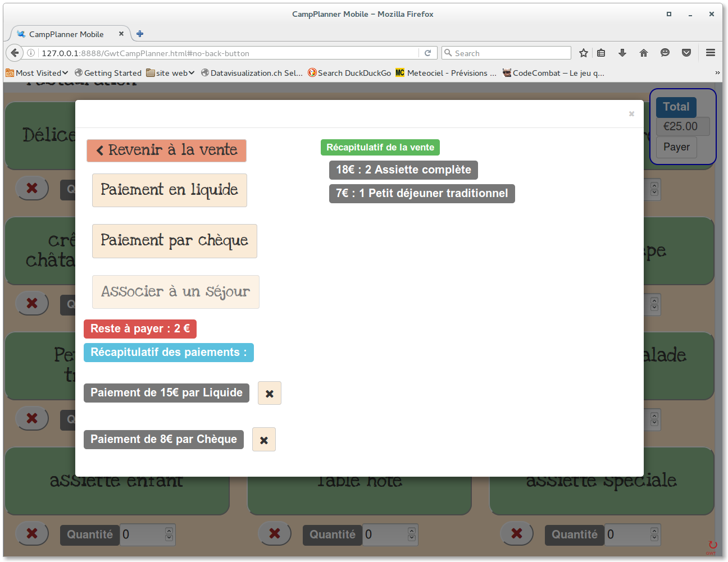This screenshot has width=728, height=562.
Task: Open Firefox downloads arrow
Action: tap(622, 53)
